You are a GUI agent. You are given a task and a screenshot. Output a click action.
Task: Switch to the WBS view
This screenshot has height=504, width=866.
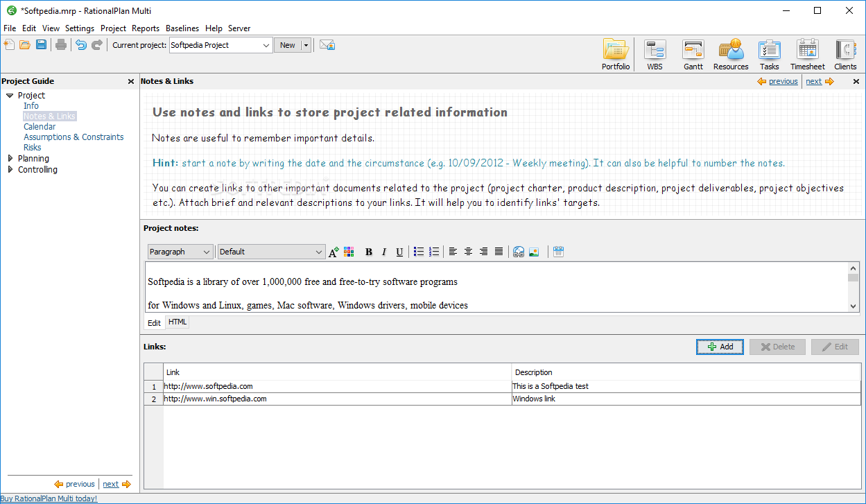(x=655, y=55)
